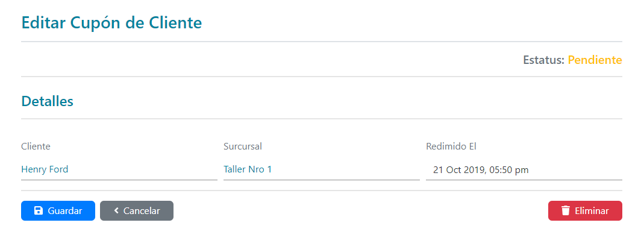Click the Detalles section heading
The image size is (644, 246).
click(x=47, y=101)
